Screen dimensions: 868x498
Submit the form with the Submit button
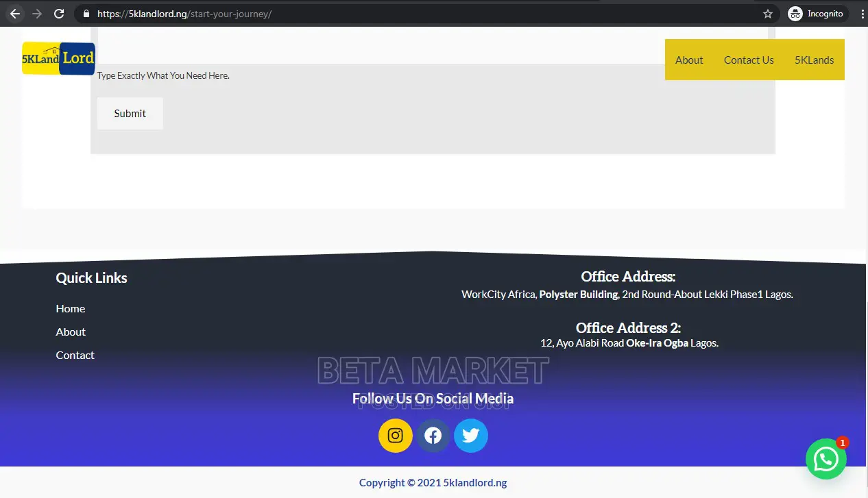(x=130, y=114)
